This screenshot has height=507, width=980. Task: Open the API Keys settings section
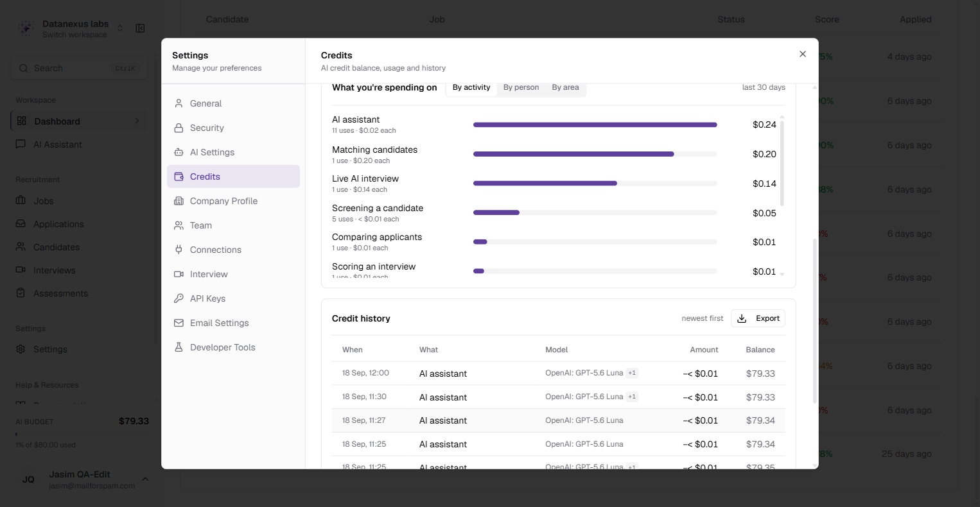click(x=233, y=298)
